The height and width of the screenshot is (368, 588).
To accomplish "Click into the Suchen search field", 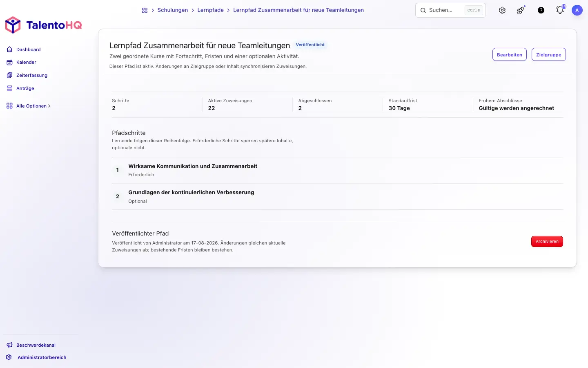I will coord(450,10).
